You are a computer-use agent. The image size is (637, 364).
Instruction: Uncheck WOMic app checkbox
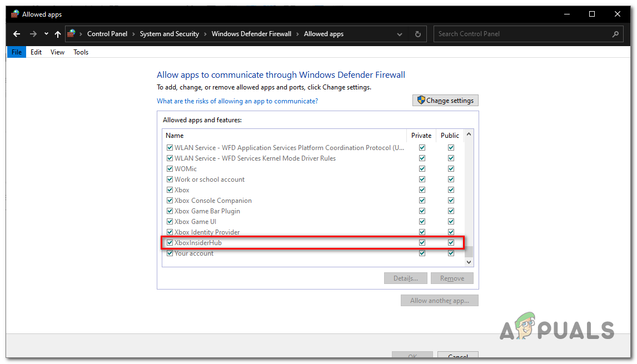tap(170, 168)
